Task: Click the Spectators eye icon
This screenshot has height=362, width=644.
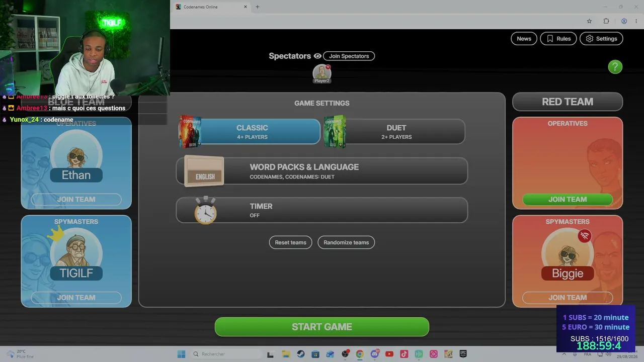Action: click(317, 56)
